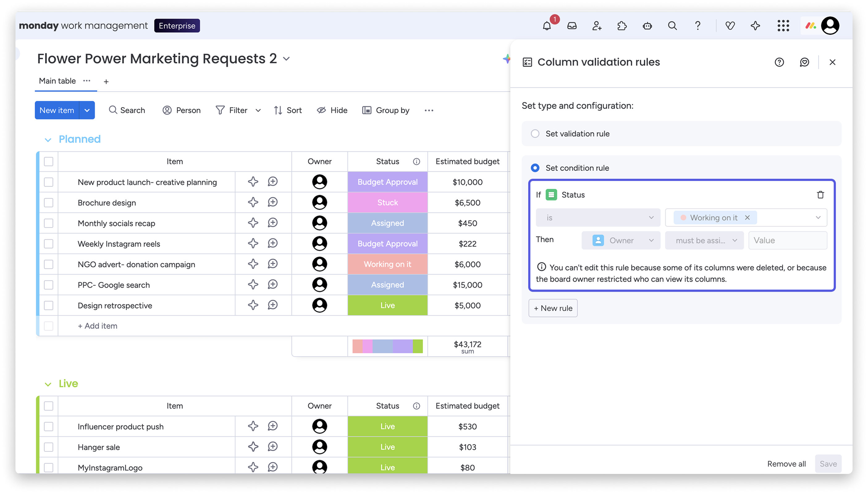
Task: Open the apps puzzle-piece icon
Action: (x=622, y=26)
